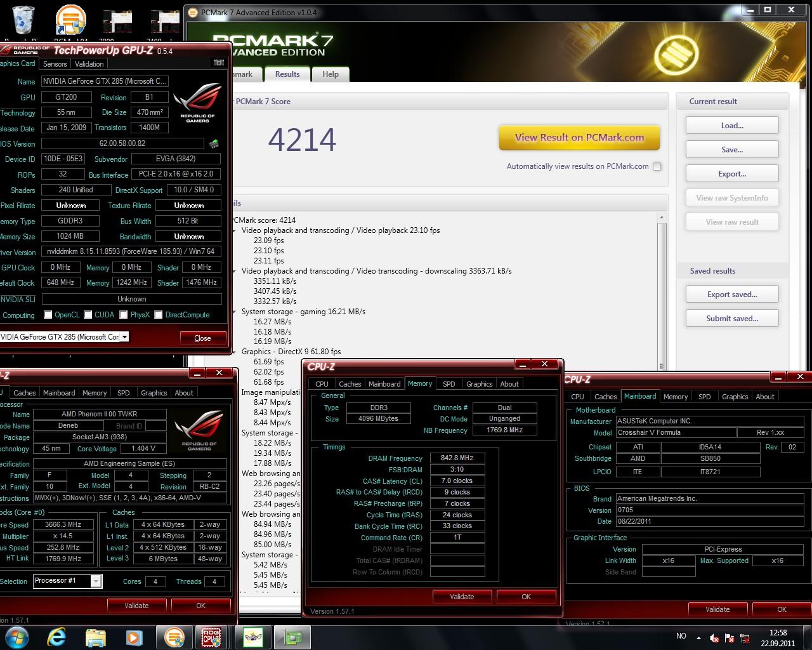The image size is (812, 650).
Task: Click the Save... button in PCMark 7
Action: pyautogui.click(x=732, y=150)
